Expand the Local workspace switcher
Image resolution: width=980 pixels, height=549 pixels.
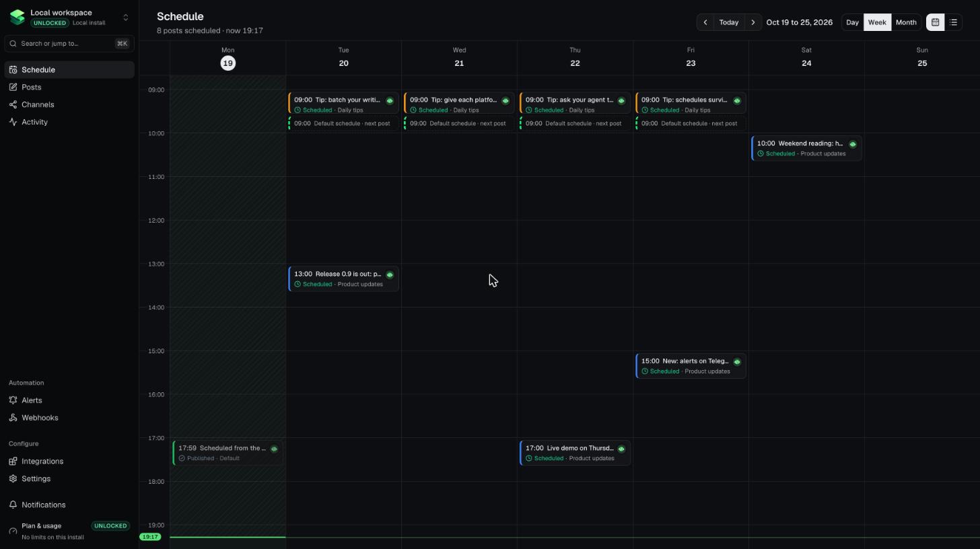[x=125, y=17]
